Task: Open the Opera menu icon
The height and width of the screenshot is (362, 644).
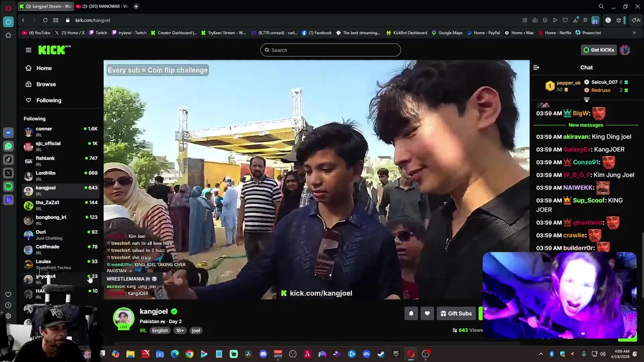Action: pyautogui.click(x=8, y=8)
